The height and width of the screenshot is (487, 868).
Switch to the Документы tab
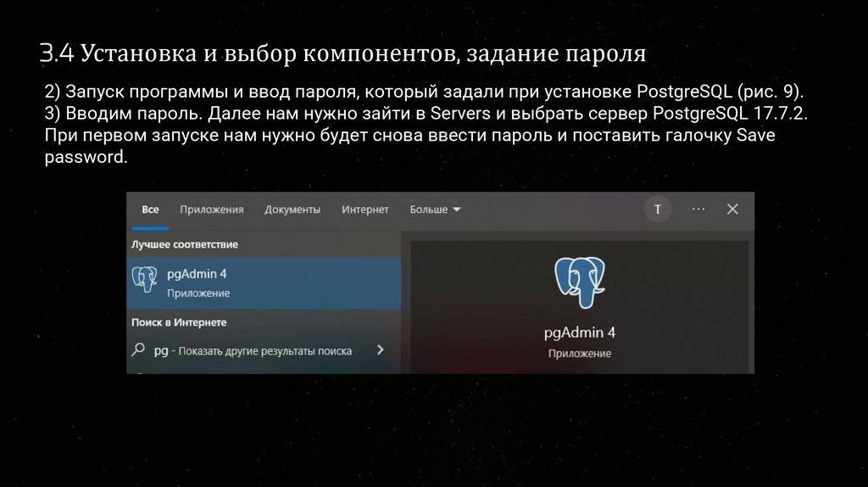tap(292, 210)
